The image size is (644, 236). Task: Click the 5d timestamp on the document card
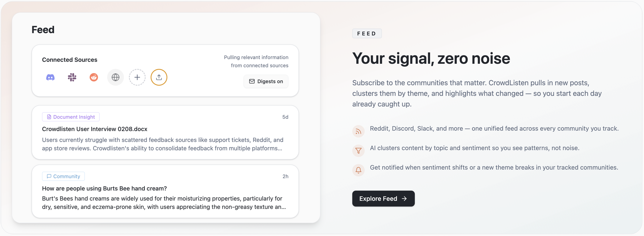tap(285, 117)
